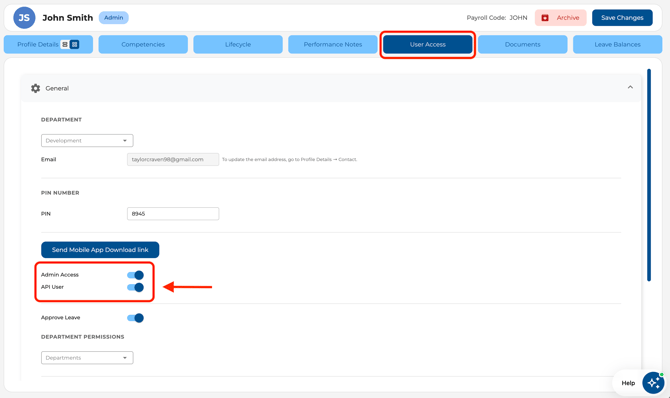The width and height of the screenshot is (670, 398).
Task: Collapse the General section chevron
Action: tap(630, 87)
